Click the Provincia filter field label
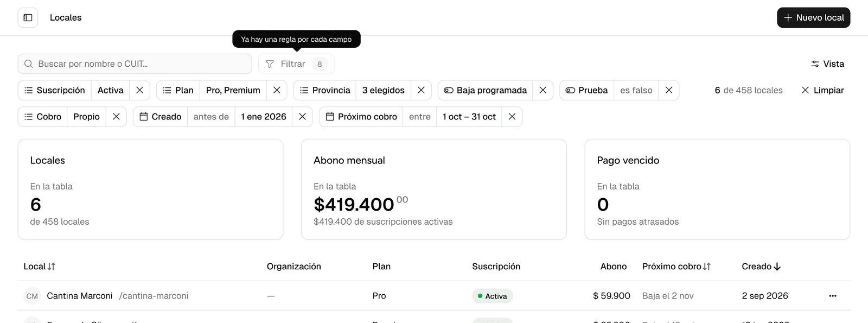 (325, 90)
